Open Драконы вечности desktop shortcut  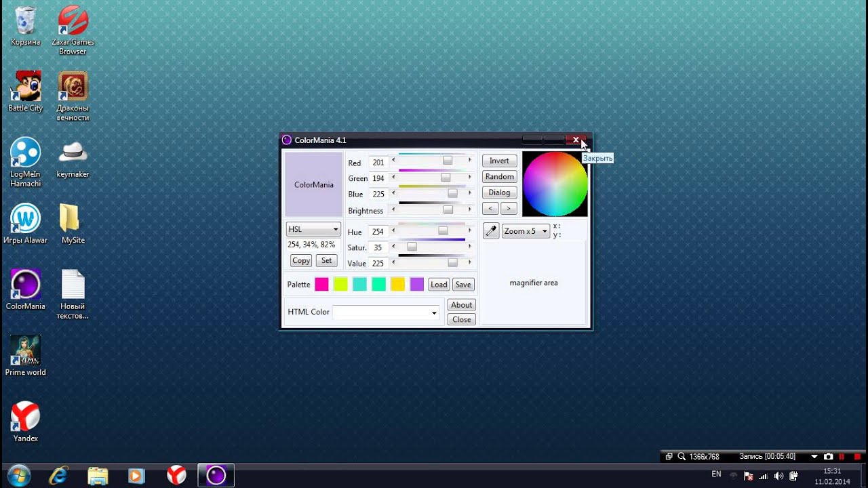pos(73,97)
